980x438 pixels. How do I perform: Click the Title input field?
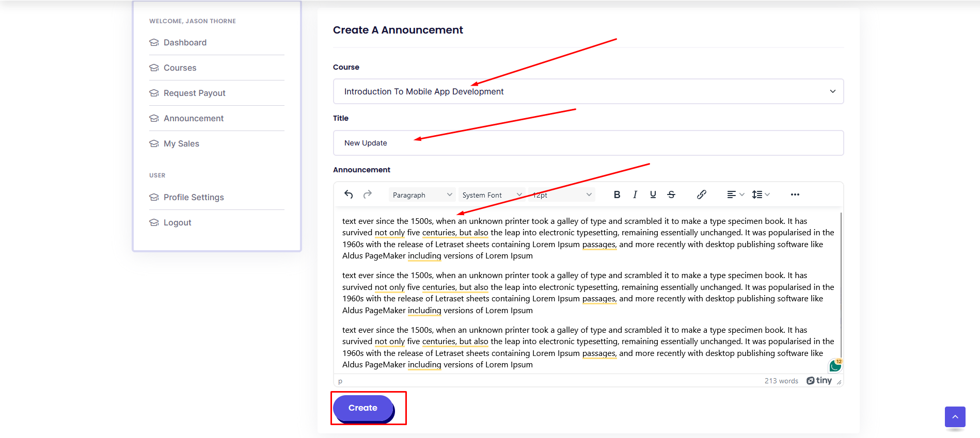click(x=589, y=143)
